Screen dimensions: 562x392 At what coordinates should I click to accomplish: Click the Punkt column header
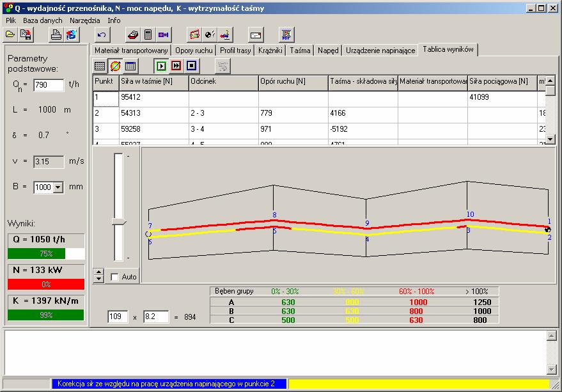pos(106,82)
